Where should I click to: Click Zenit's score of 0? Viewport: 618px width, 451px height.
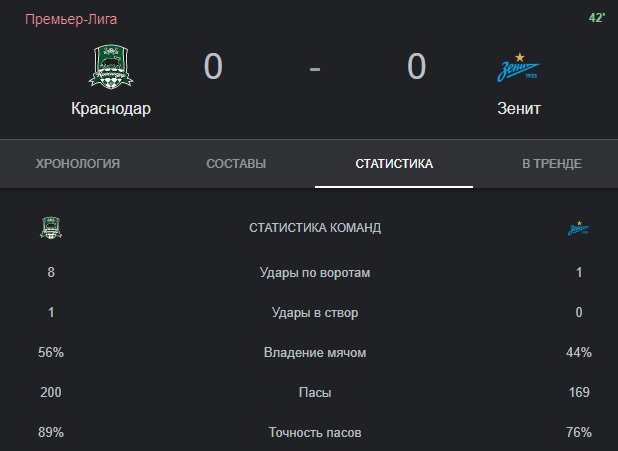point(417,66)
